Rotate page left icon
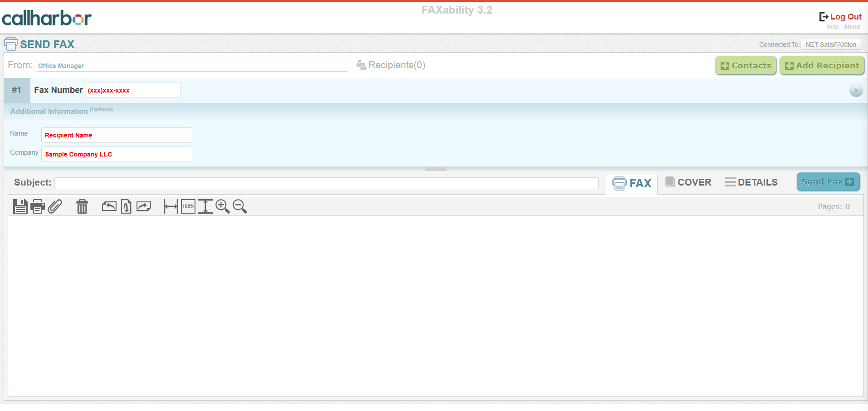 (109, 206)
